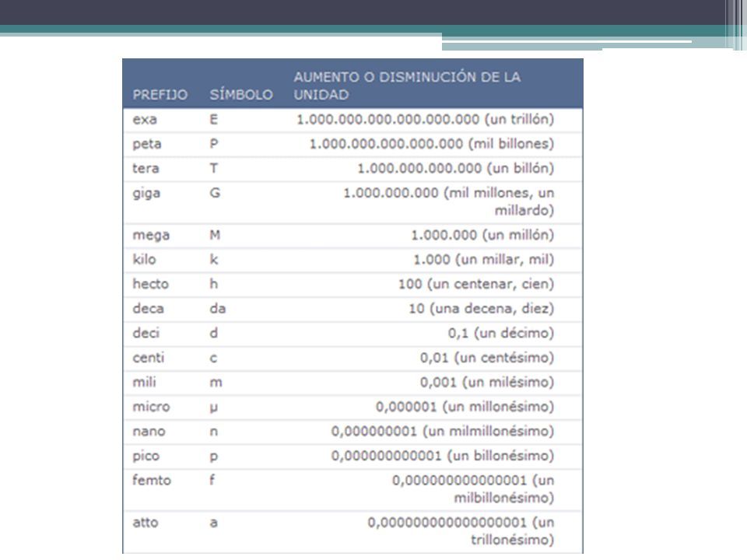Click the value '1.000 (un millar, mil)'

[x=483, y=260]
